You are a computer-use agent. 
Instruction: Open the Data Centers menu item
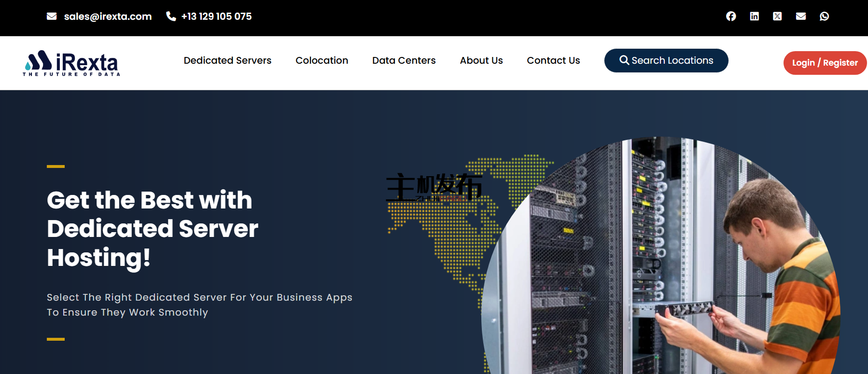click(x=404, y=60)
